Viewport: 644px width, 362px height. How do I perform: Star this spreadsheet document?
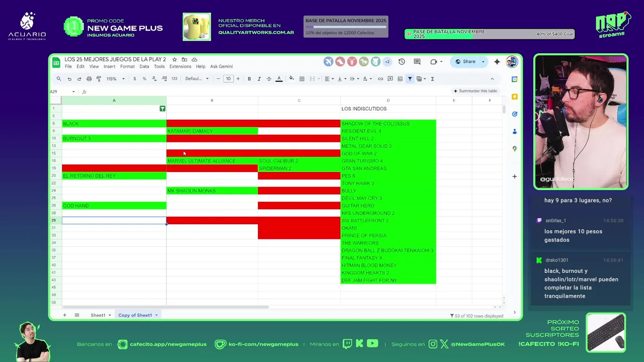point(175,59)
